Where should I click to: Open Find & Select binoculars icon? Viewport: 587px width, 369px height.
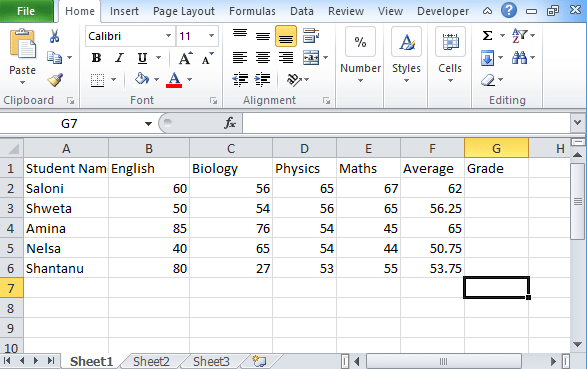(x=519, y=58)
